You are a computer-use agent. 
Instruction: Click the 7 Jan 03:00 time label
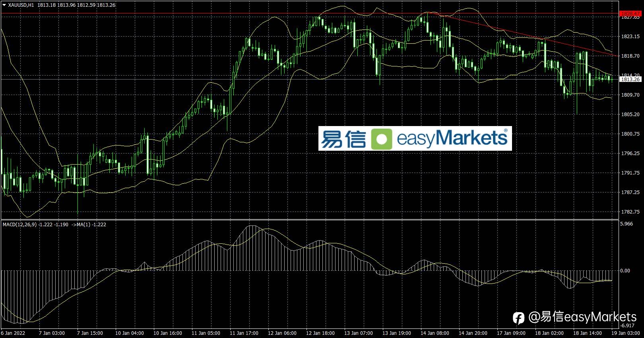pyautogui.click(x=52, y=333)
